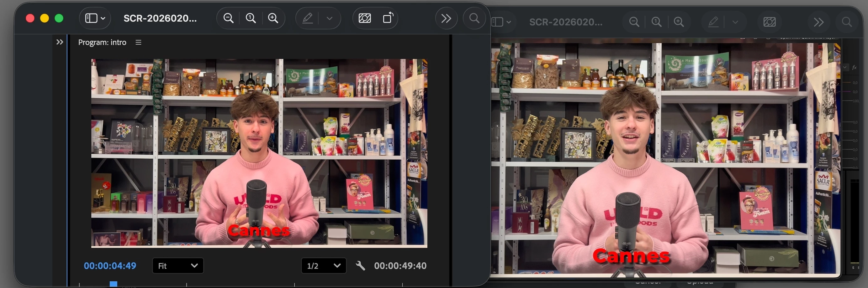
Task: Open search in front Preview window
Action: click(474, 18)
